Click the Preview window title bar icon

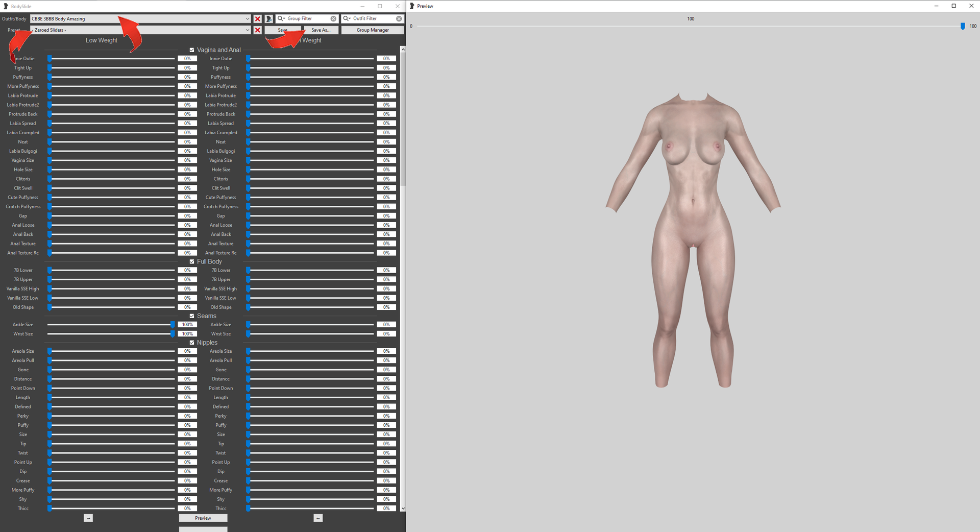412,6
